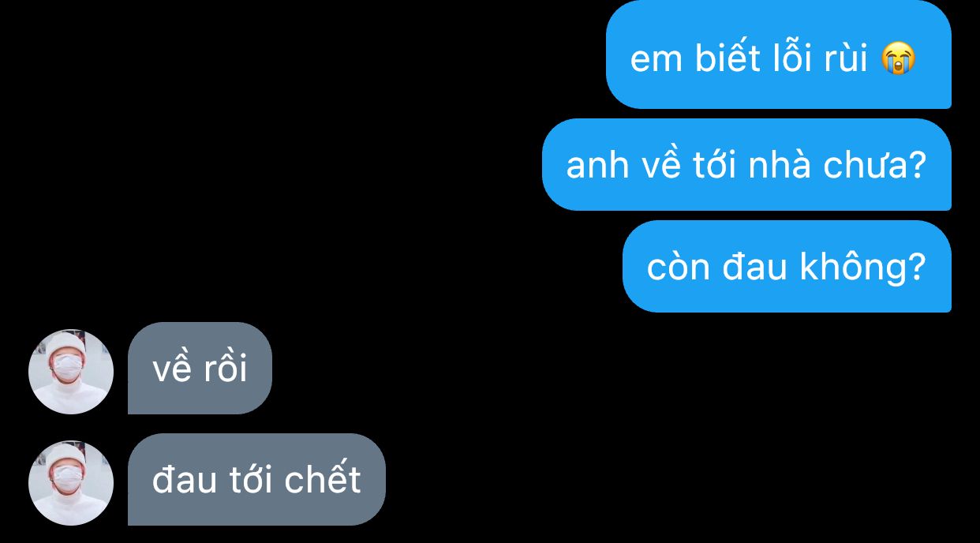
Task: Select the gray "về rồi" reply bubble
Action: pyautogui.click(x=200, y=368)
